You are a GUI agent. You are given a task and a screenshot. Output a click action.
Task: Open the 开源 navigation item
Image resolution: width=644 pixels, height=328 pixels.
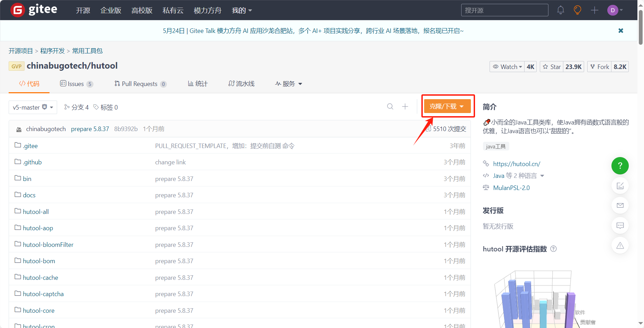(83, 10)
